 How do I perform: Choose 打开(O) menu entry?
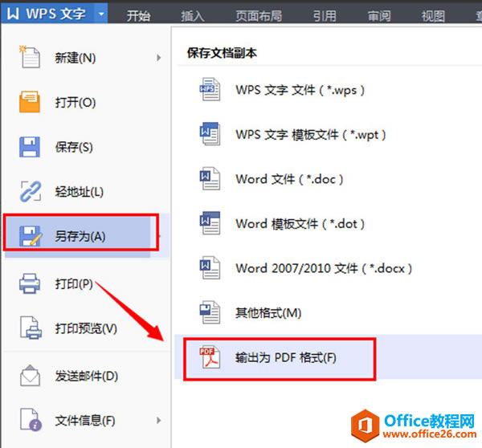point(86,102)
